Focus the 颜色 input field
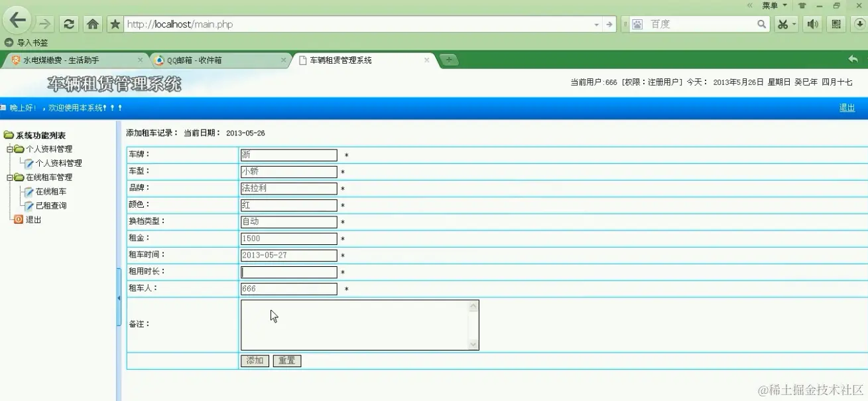868x401 pixels. [289, 205]
